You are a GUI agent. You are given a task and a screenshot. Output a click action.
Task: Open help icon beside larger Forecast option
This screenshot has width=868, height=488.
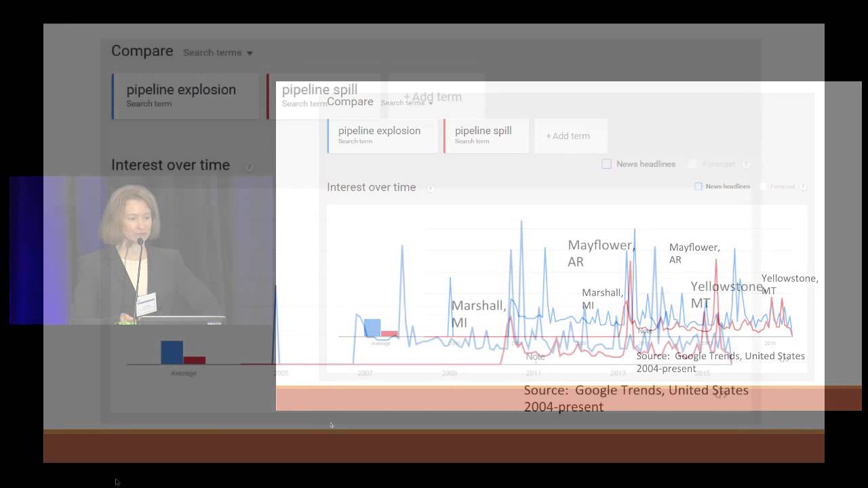coord(746,164)
